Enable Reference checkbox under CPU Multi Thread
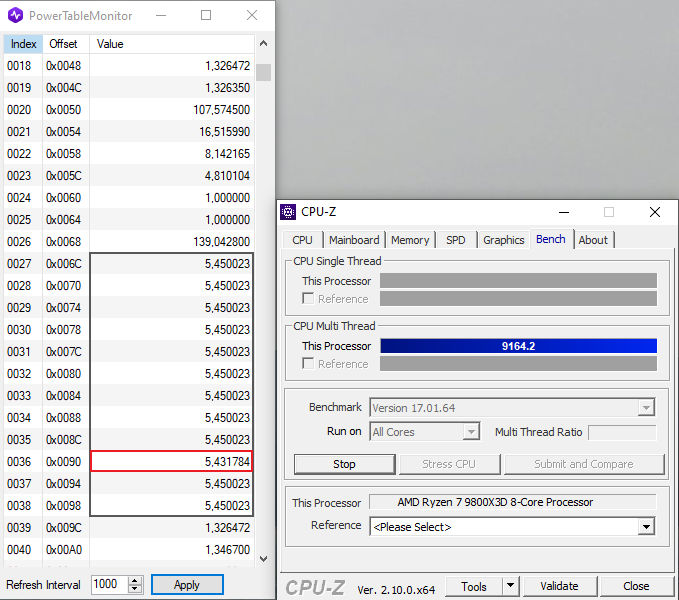Image resolution: width=679 pixels, height=600 pixels. 308,364
